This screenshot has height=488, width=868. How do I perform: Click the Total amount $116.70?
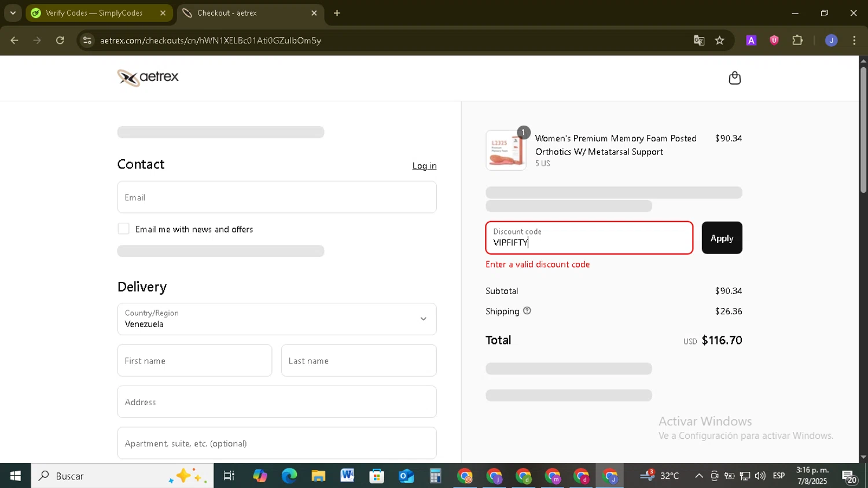(722, 340)
